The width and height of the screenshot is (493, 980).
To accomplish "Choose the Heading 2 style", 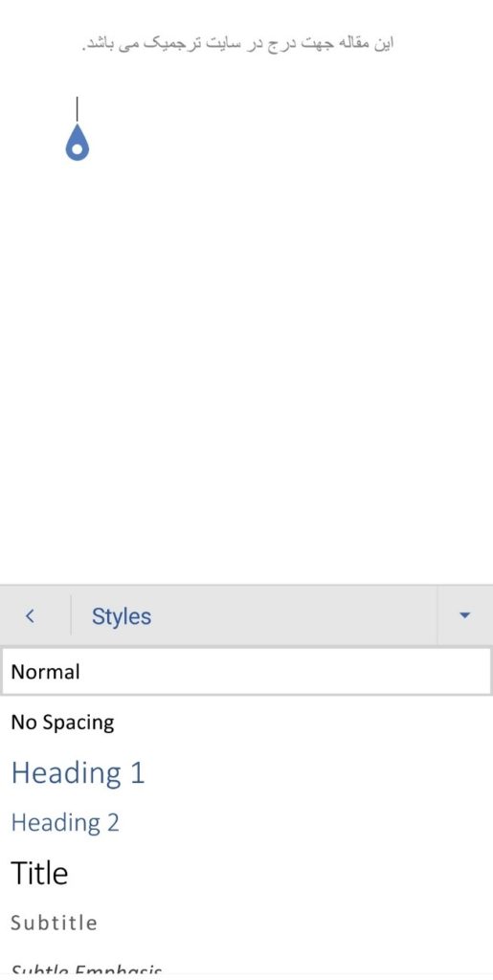I will click(x=65, y=822).
